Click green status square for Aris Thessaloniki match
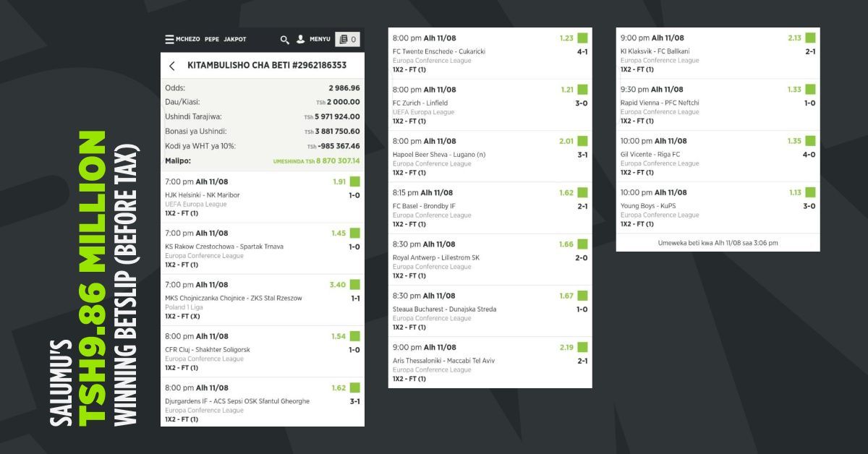The height and width of the screenshot is (454, 868). 582,348
